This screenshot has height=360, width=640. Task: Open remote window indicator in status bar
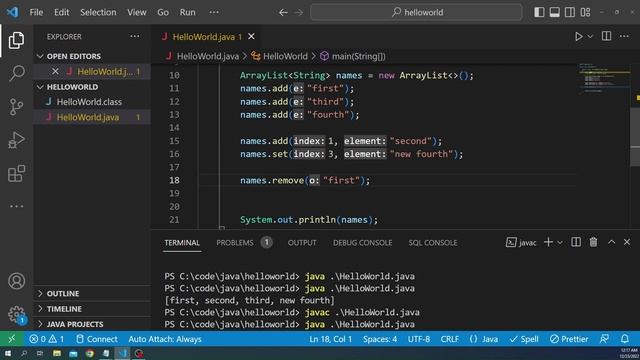(x=11, y=339)
